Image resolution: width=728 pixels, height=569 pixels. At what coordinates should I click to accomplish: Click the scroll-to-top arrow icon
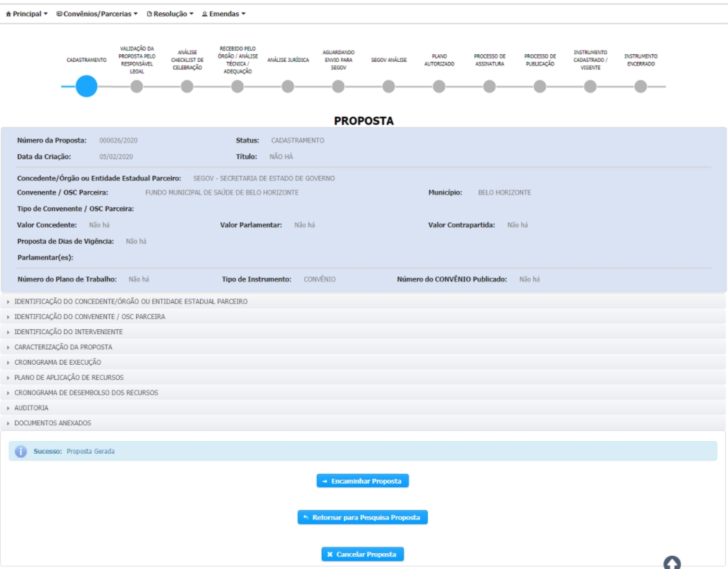tap(672, 563)
